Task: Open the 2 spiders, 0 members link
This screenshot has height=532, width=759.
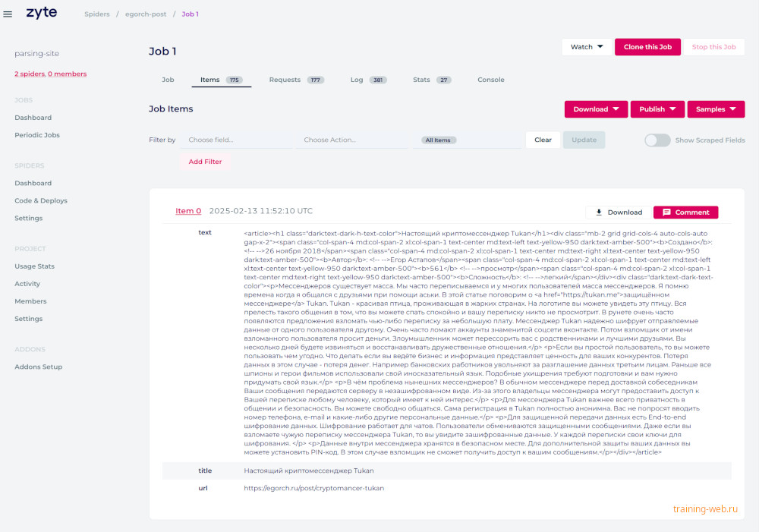Action: [51, 74]
